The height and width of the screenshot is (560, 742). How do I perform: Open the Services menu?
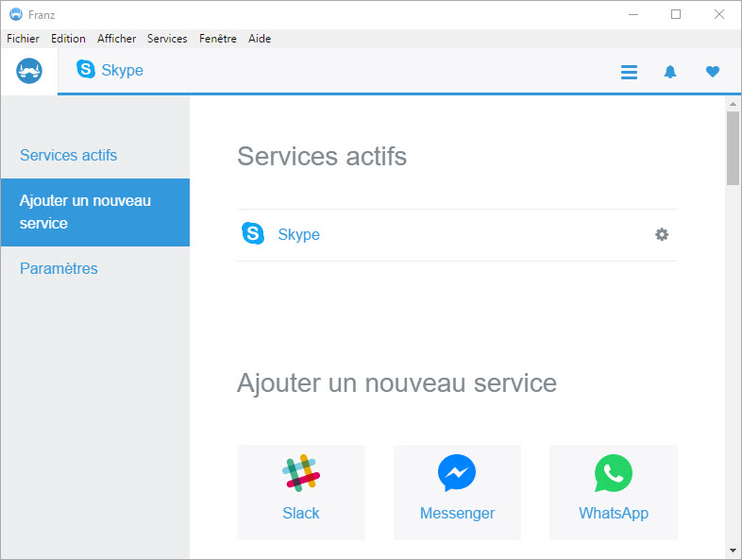[167, 39]
